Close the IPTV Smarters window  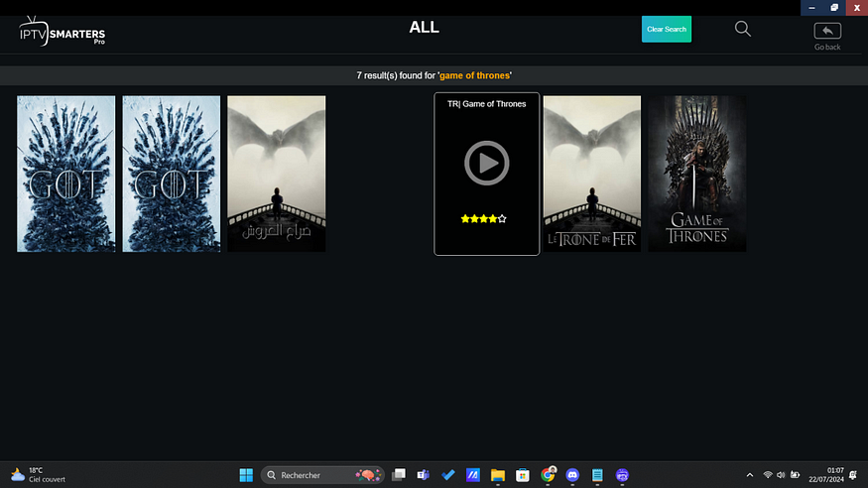(857, 8)
